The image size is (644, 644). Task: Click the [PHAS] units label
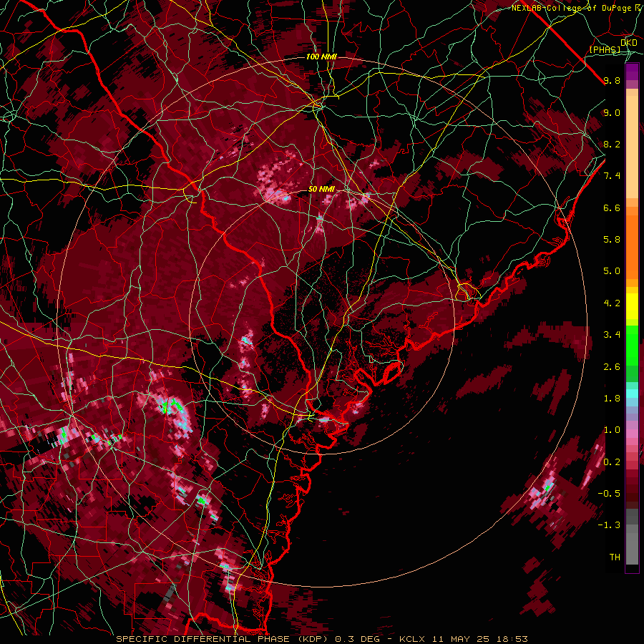point(605,49)
